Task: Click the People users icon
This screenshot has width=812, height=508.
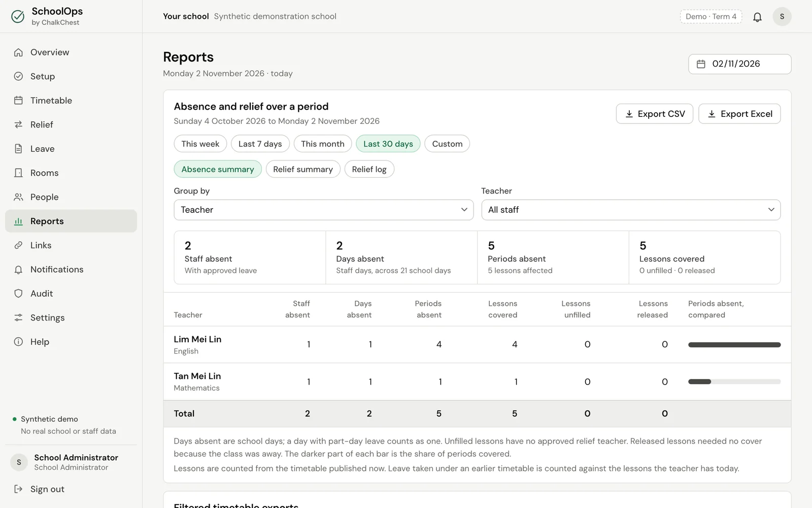Action: point(18,197)
